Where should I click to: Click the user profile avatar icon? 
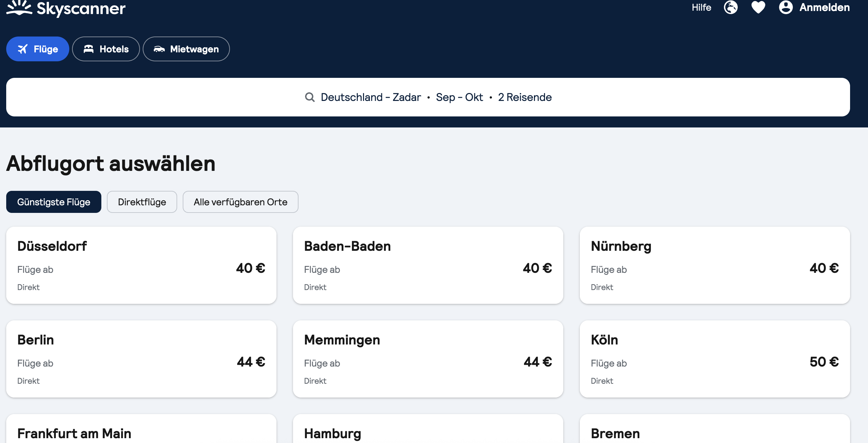786,7
